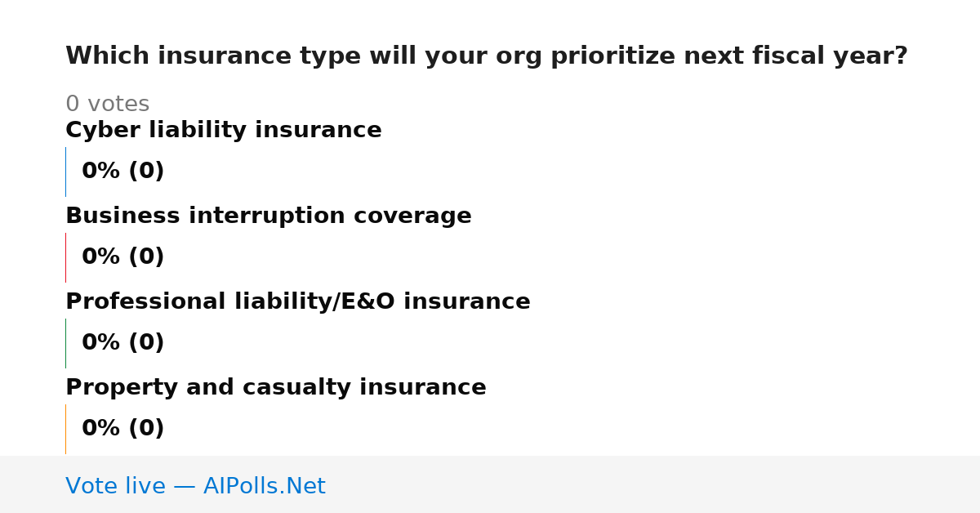Open the Vote live — AIPolls.Net link

[x=195, y=486]
